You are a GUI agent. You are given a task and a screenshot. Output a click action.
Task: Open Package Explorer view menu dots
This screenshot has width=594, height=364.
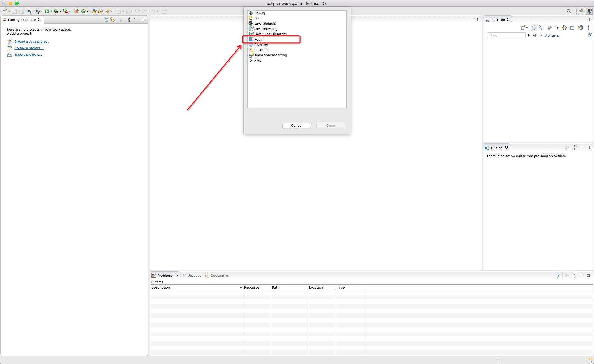129,19
